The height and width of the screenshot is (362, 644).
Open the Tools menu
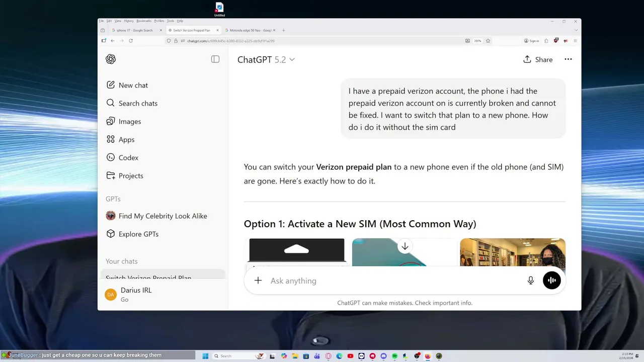pos(171,21)
